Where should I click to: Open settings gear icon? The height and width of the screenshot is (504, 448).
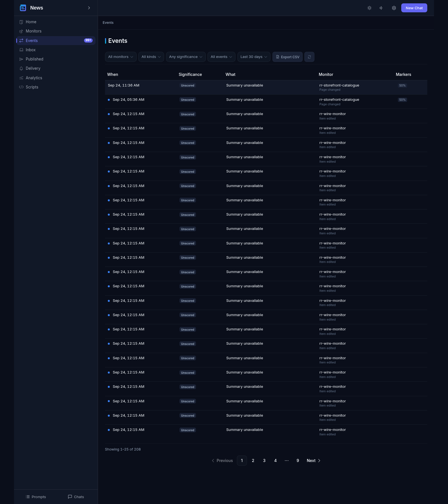[394, 8]
